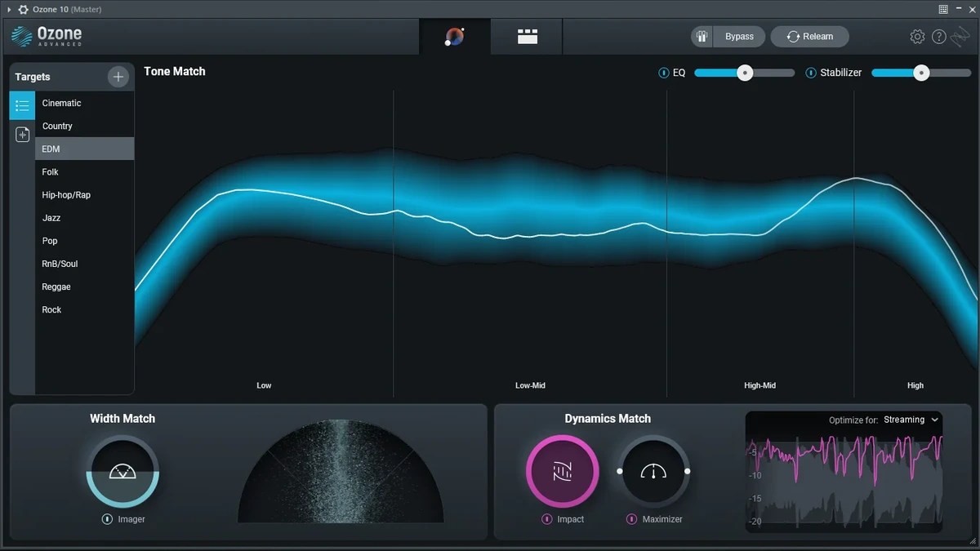Open the Optimize for Streaming dropdown
The width and height of the screenshot is (980, 551).
[911, 420]
